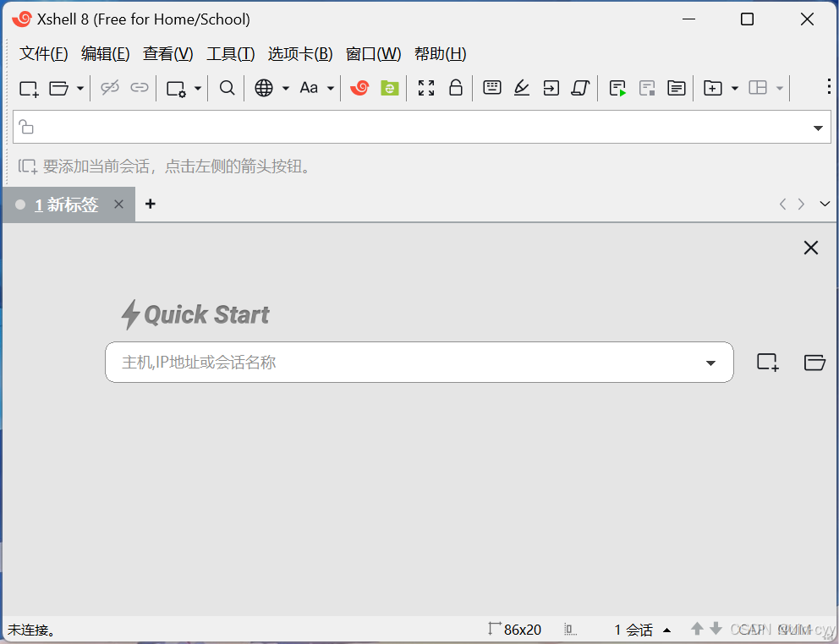Expand the 1 会话 status bar arrow
Viewport: 839px width, 644px height.
(666, 630)
